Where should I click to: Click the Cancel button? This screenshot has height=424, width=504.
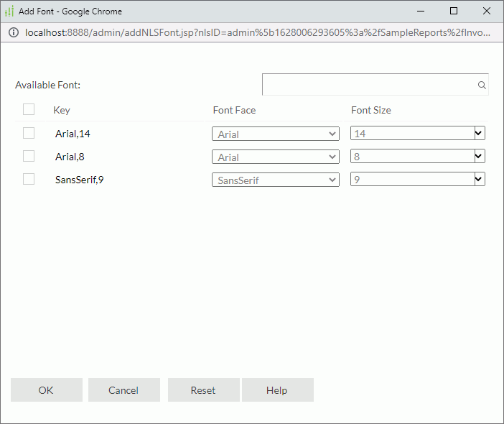(x=123, y=390)
